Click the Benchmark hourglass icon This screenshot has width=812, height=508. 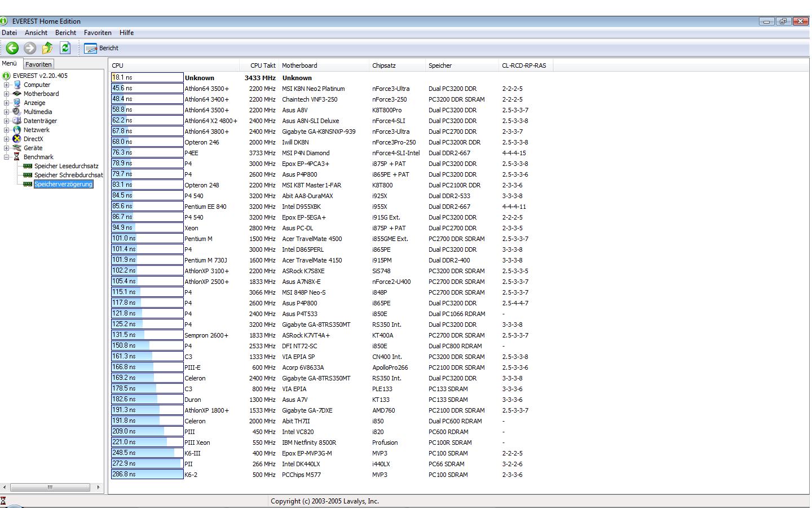click(x=17, y=157)
